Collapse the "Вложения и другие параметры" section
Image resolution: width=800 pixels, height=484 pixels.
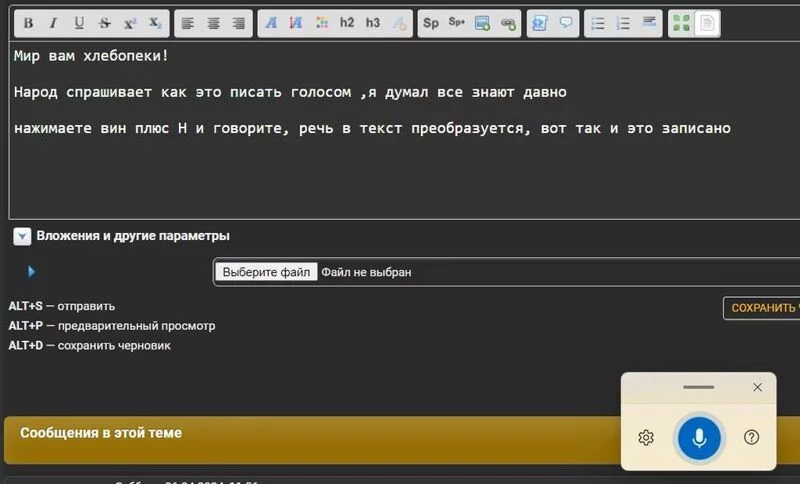click(x=21, y=236)
